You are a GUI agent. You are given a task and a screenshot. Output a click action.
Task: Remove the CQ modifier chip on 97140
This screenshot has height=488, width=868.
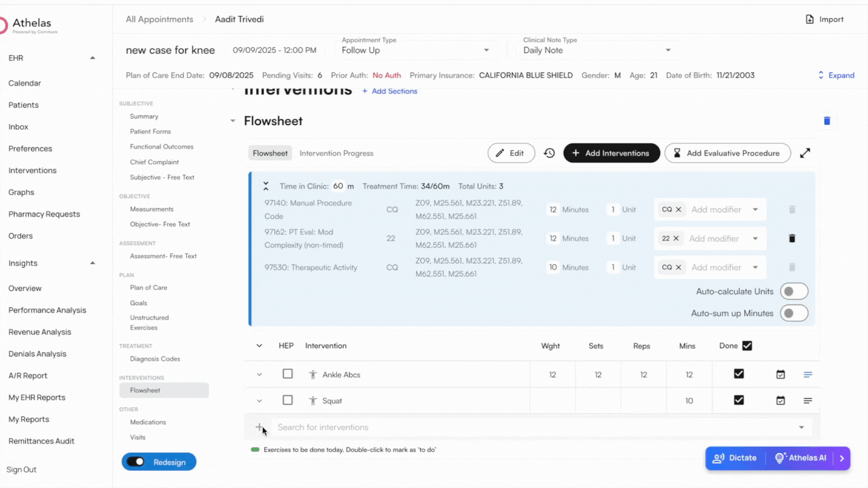679,210
